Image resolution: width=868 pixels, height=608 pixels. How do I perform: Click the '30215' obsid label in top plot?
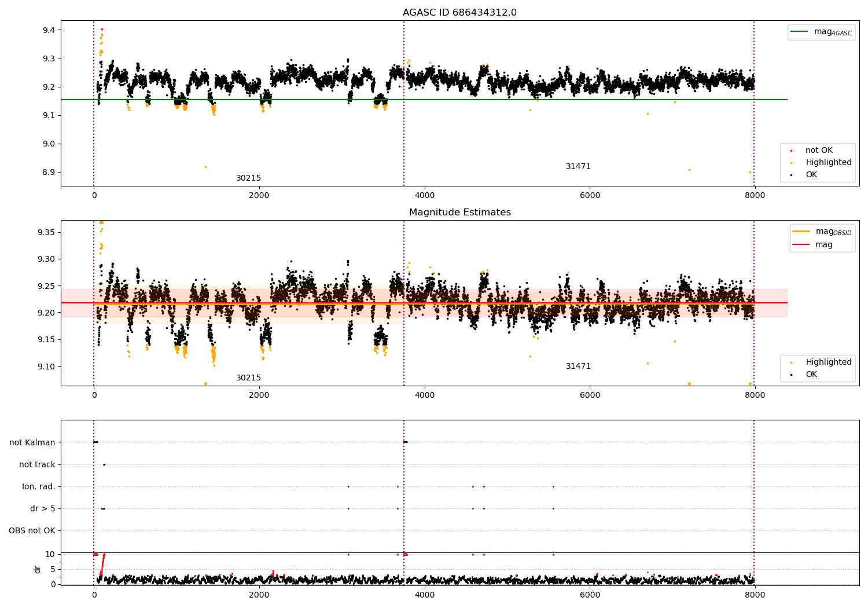[248, 178]
